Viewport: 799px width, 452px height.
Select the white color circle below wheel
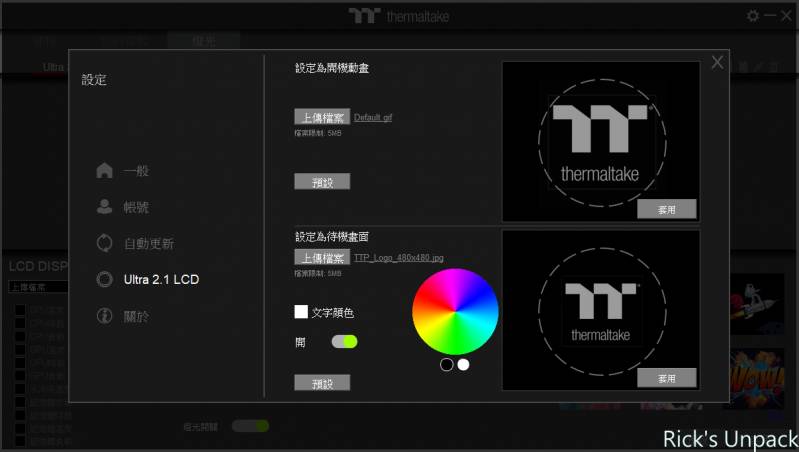click(463, 364)
